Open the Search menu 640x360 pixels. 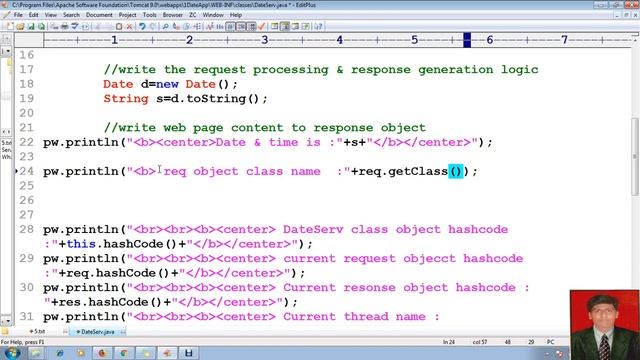point(71,15)
